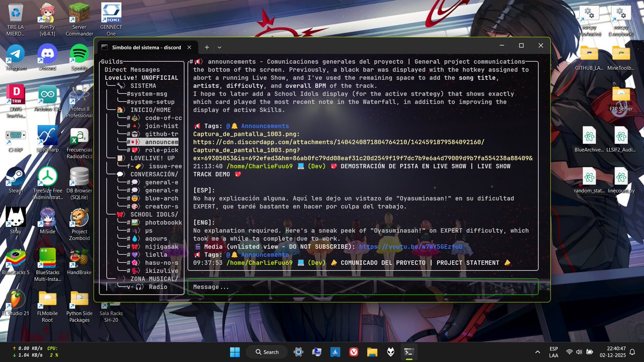Viewport: 644px width, 362px height.
Task: Open the Spotify desktop icon
Action: coord(79,57)
